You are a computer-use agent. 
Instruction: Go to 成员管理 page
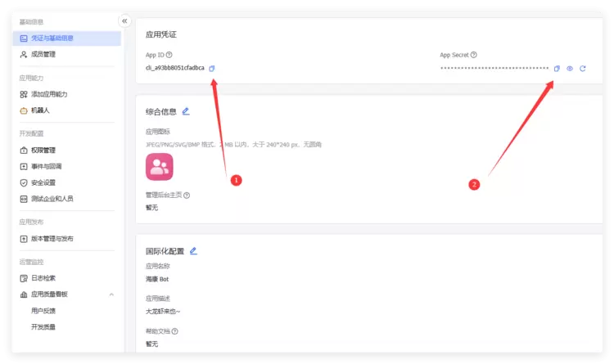coord(43,55)
